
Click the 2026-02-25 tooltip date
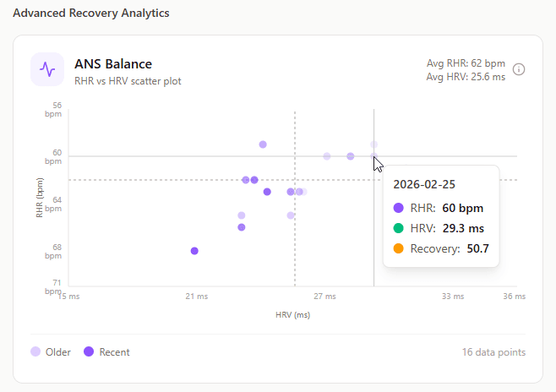click(x=424, y=184)
